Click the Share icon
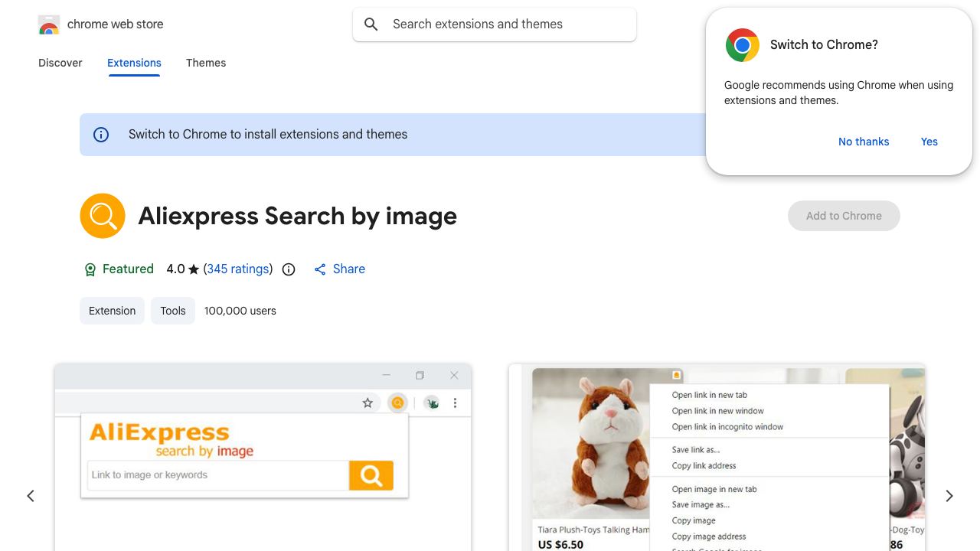 click(x=320, y=269)
